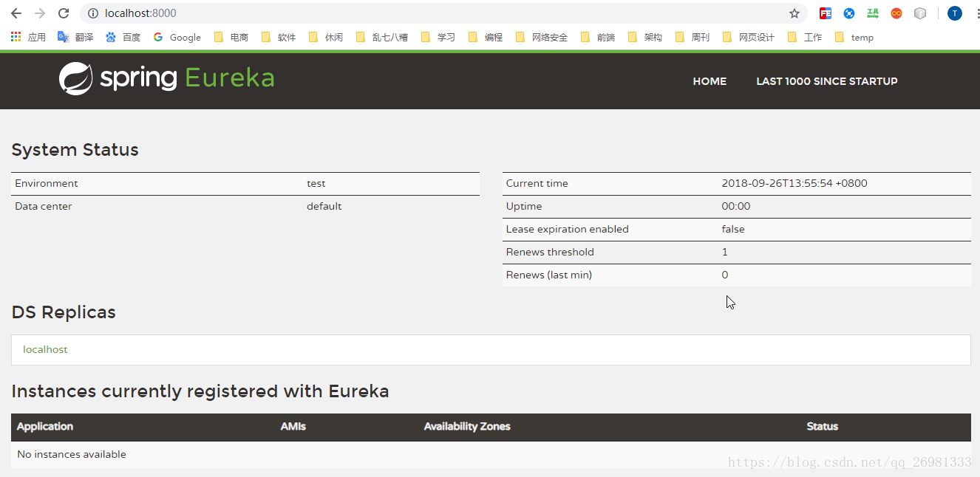Click the 'test' environment value

click(316, 183)
